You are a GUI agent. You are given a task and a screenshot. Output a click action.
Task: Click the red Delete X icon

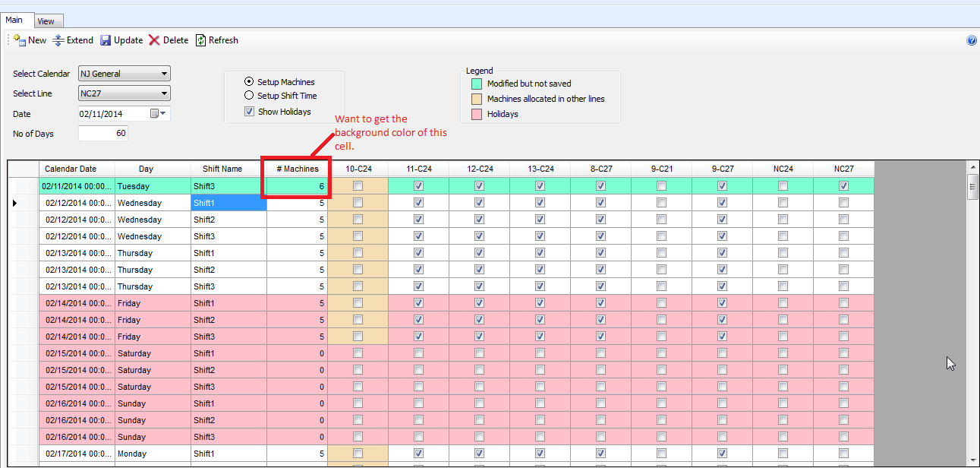point(154,40)
